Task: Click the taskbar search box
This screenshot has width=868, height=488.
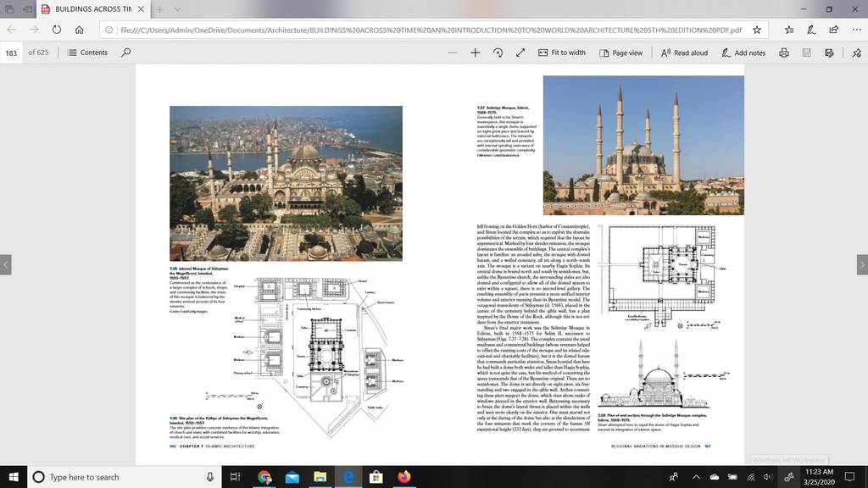Action: tap(125, 477)
